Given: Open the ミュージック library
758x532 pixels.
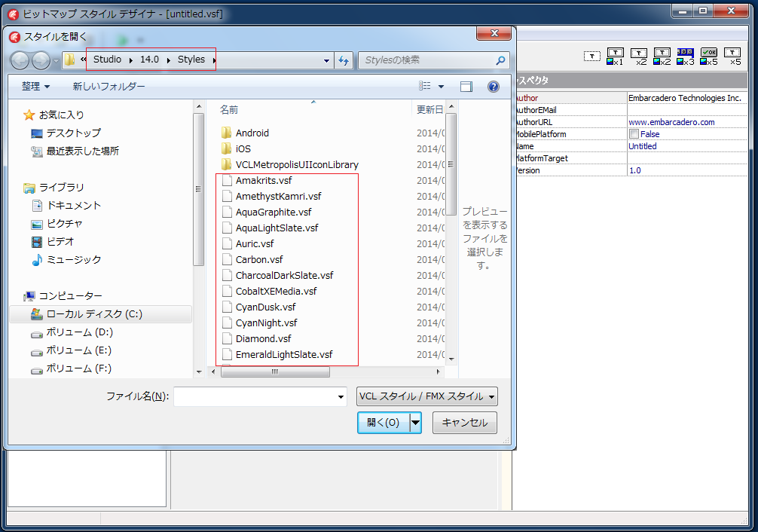Looking at the screenshot, I should (x=74, y=260).
